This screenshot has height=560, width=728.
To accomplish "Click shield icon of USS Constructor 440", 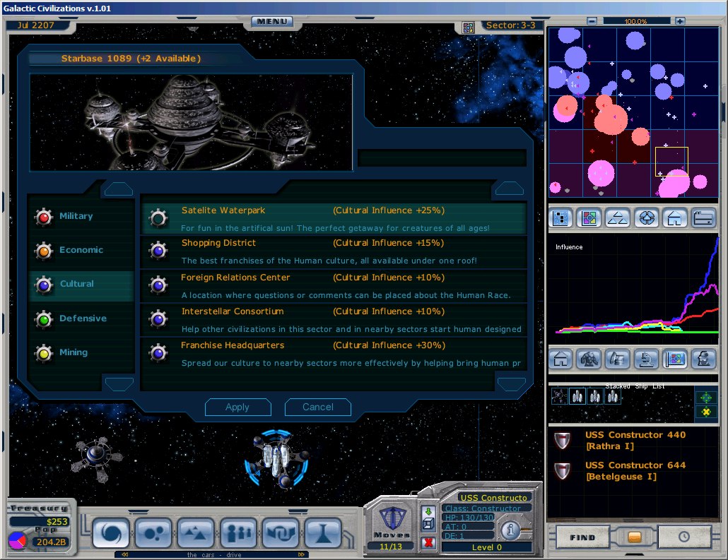I will 562,440.
